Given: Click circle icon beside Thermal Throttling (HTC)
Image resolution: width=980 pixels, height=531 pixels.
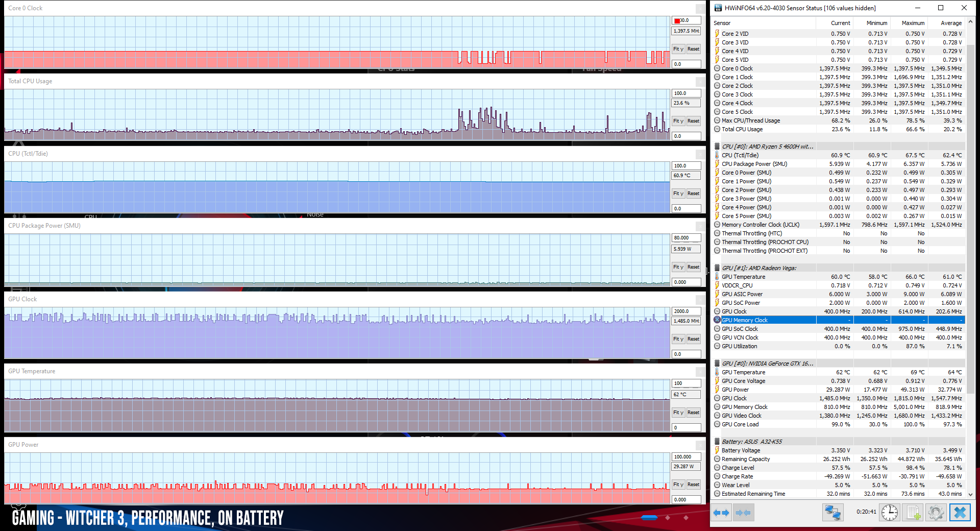Looking at the screenshot, I should (717, 233).
